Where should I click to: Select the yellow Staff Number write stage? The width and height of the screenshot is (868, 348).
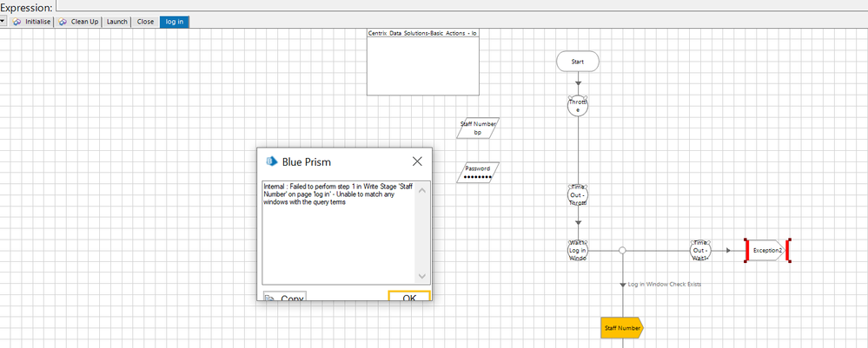622,328
